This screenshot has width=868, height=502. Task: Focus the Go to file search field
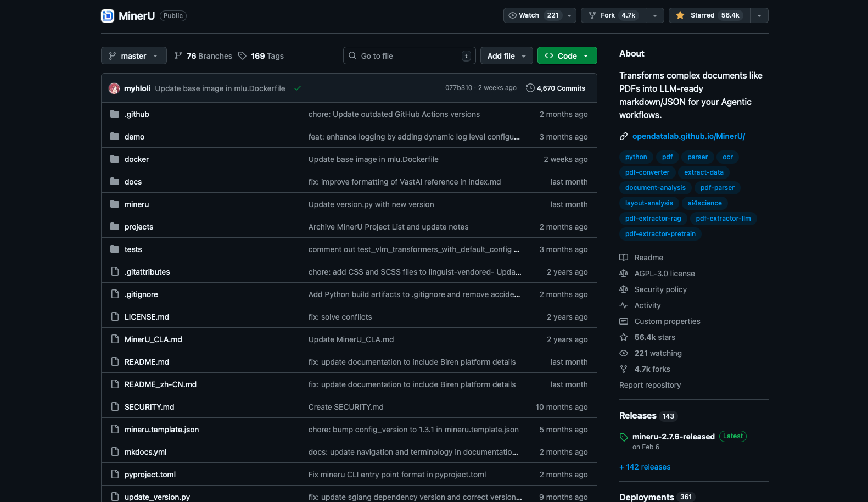click(410, 56)
